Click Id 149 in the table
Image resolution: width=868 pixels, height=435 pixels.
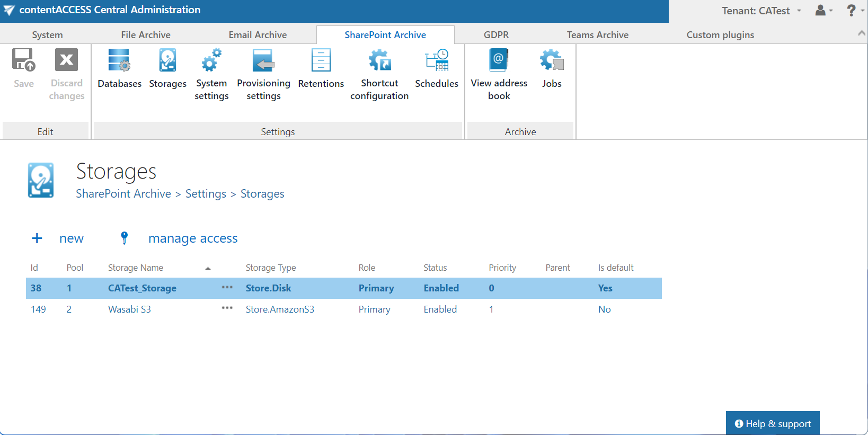(38, 309)
